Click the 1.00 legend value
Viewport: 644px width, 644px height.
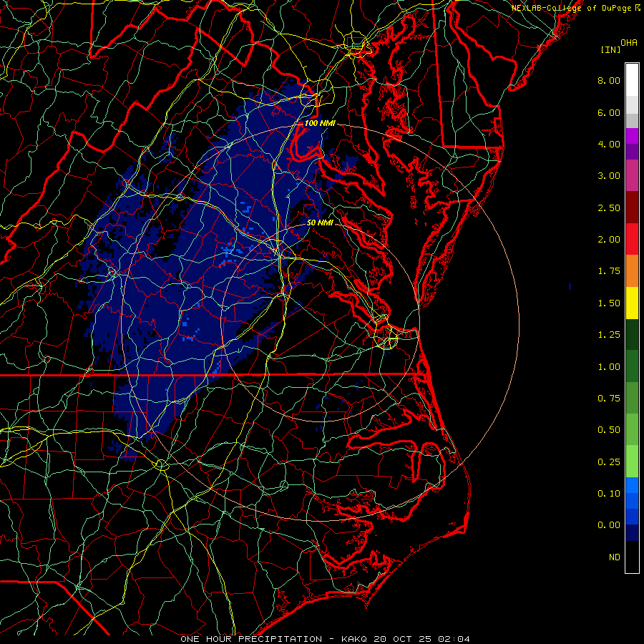pyautogui.click(x=609, y=367)
